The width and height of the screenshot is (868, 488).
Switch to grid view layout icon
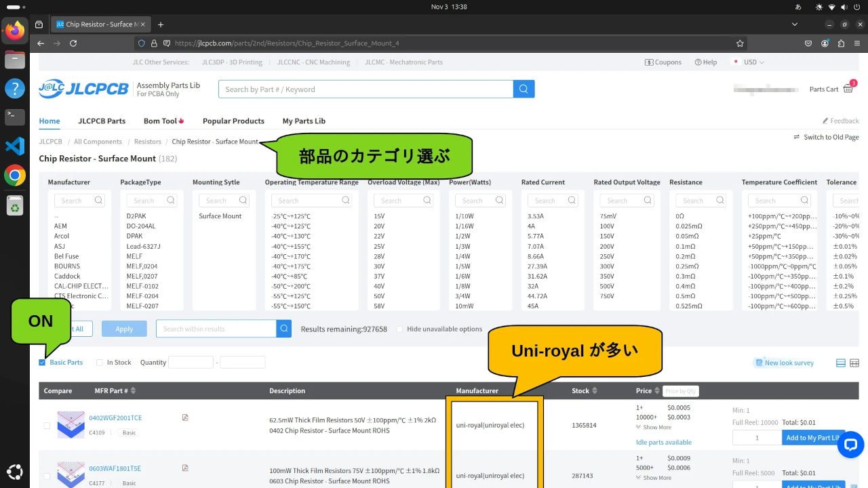[x=854, y=363]
